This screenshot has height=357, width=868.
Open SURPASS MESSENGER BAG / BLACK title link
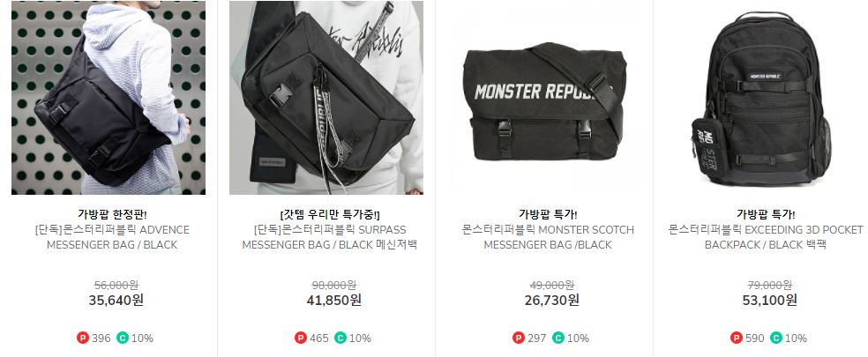click(x=330, y=237)
